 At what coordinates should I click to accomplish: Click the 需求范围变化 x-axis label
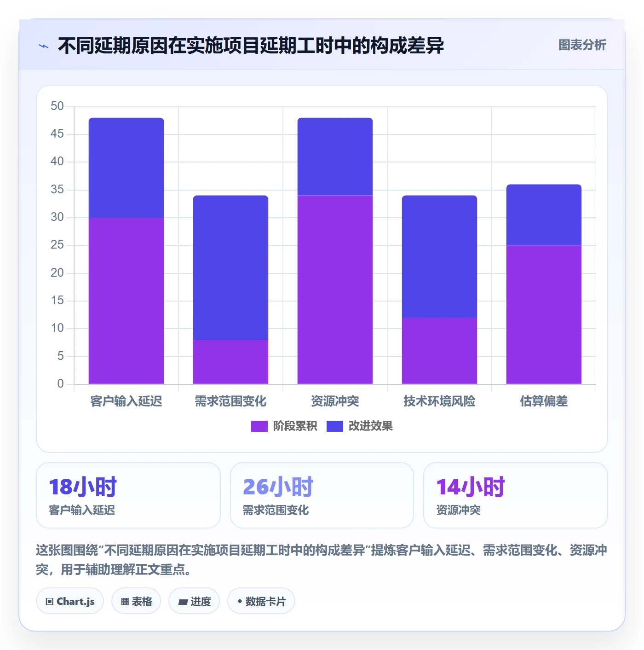pyautogui.click(x=230, y=401)
